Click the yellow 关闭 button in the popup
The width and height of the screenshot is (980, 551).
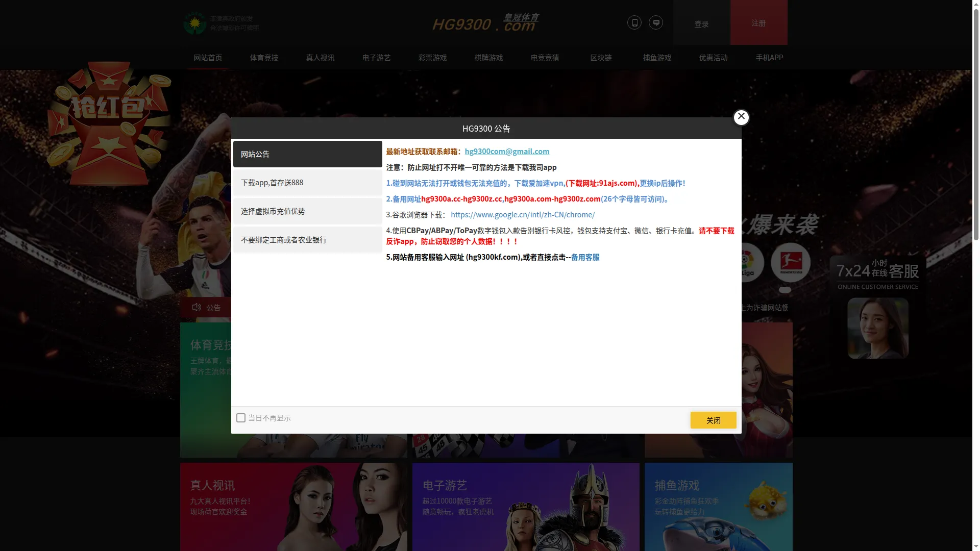click(713, 420)
